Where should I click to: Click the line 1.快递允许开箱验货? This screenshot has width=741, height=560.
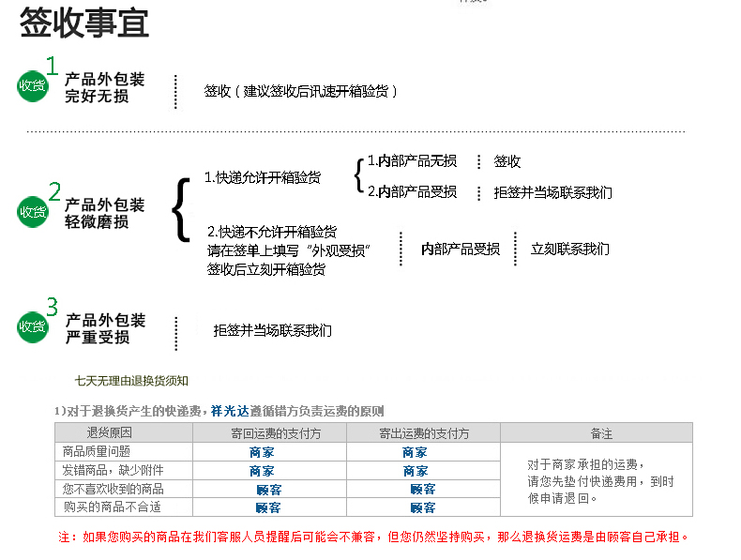(x=263, y=177)
